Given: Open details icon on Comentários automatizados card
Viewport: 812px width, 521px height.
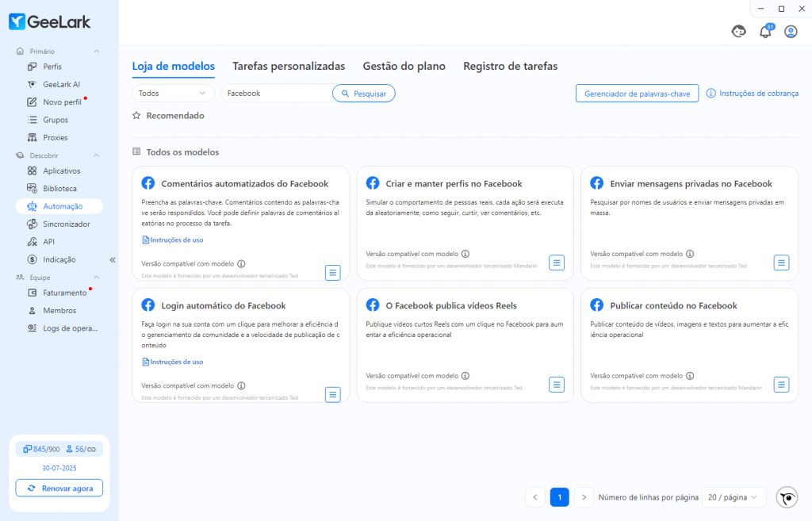Looking at the screenshot, I should click(332, 273).
